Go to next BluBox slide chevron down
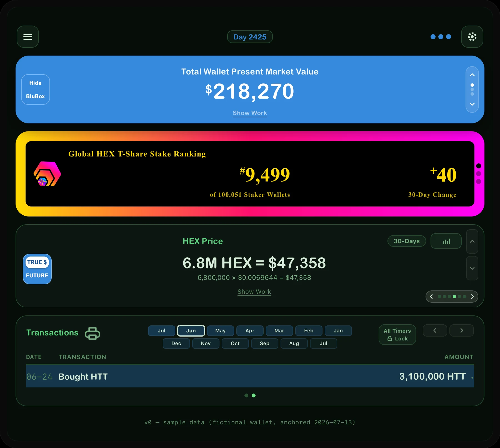This screenshot has height=448, width=500. (x=472, y=104)
